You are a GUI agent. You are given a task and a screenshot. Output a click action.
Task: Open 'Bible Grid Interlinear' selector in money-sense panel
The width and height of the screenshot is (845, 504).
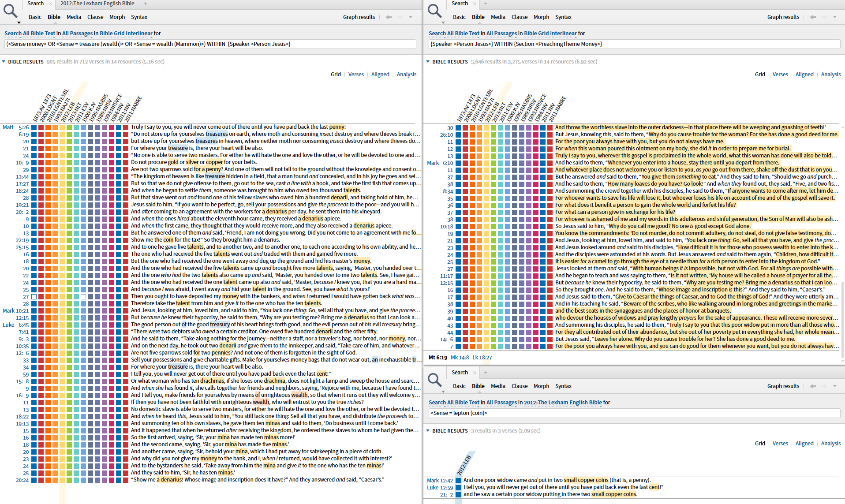[x=126, y=34]
